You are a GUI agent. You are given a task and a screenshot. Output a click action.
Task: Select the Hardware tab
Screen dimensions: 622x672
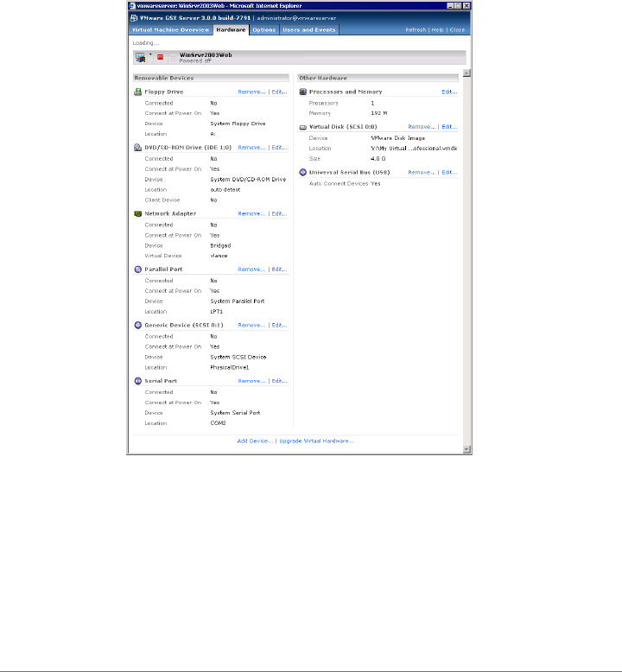click(231, 30)
